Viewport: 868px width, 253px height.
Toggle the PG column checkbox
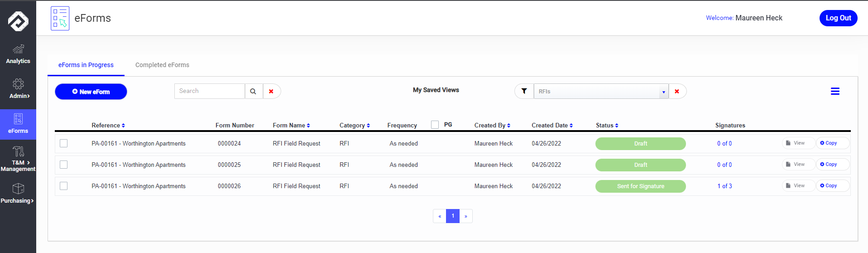tap(435, 125)
